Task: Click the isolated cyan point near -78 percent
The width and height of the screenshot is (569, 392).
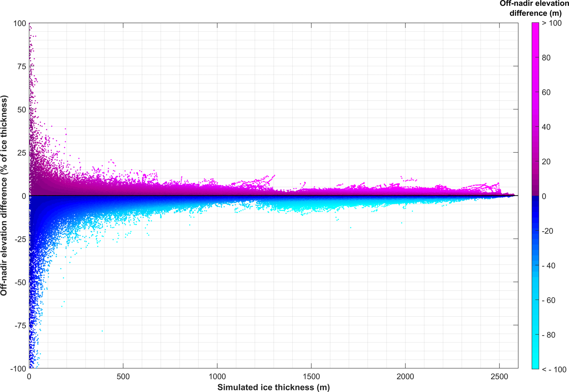Action: 102,331
